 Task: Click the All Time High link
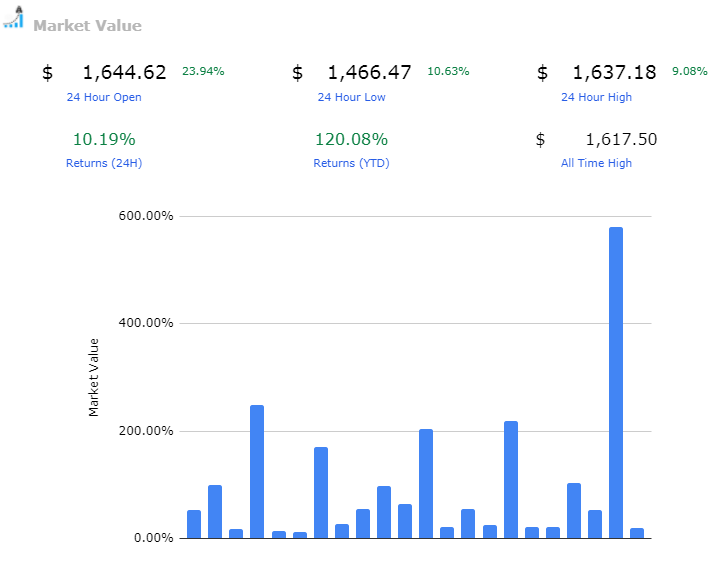coord(596,163)
